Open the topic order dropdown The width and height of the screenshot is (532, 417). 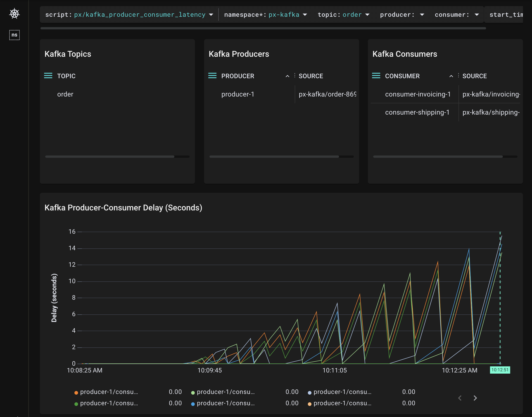point(367,15)
